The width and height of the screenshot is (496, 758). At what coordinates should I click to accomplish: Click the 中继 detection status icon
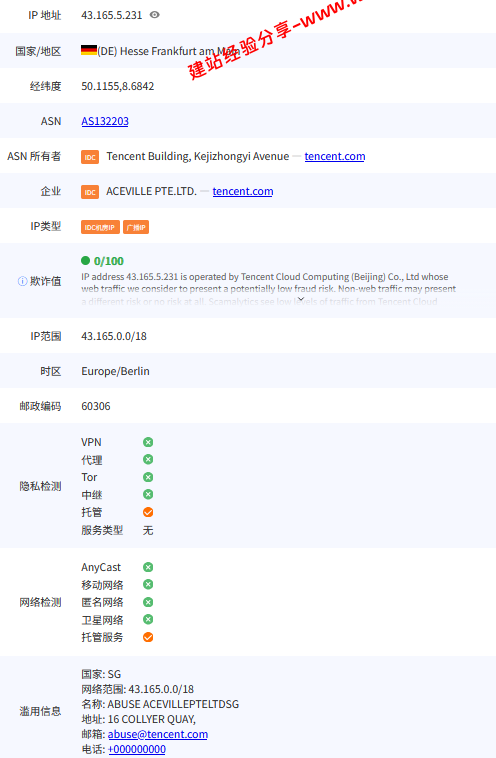point(148,494)
